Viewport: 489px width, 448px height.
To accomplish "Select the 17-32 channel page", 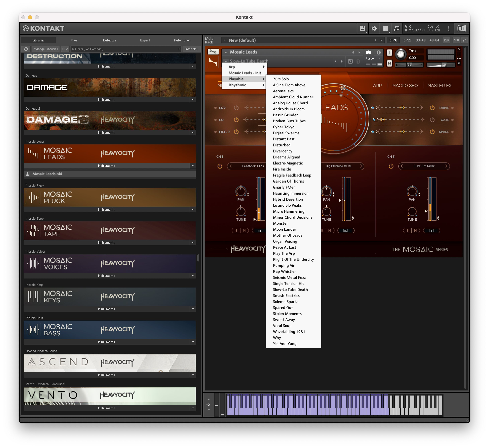I will tap(407, 40).
